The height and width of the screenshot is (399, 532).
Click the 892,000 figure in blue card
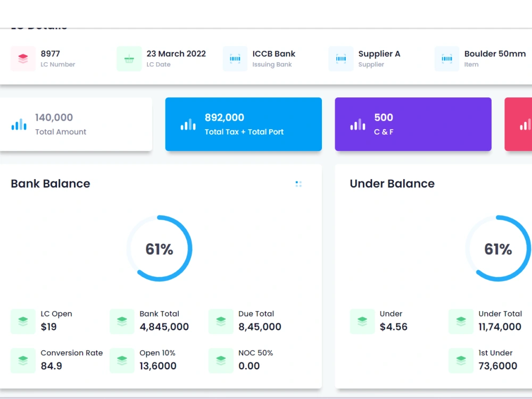pyautogui.click(x=225, y=118)
